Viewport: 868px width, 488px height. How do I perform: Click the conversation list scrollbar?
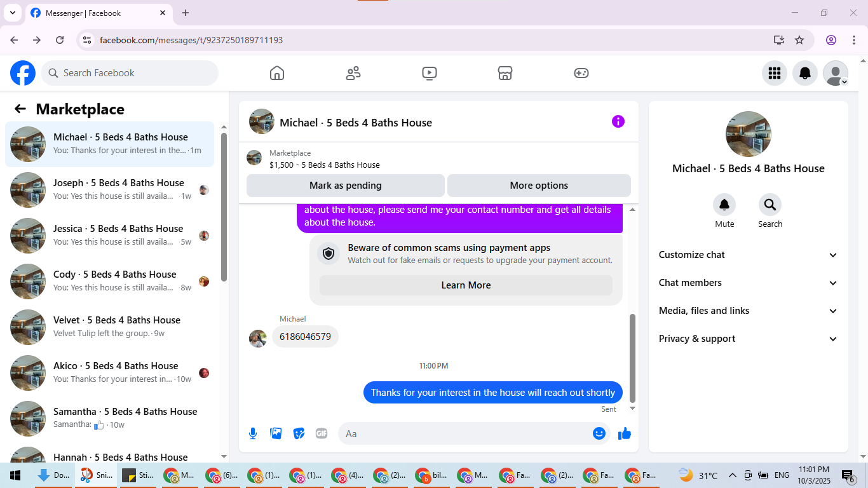coord(224,207)
